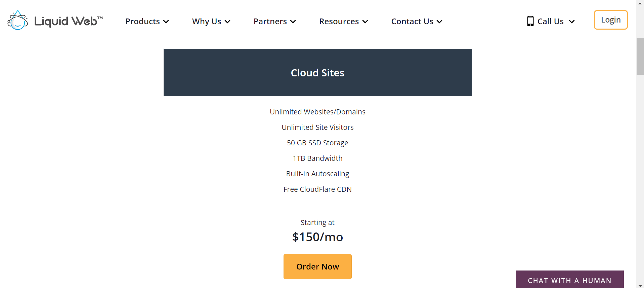Click the Liquid Web logo icon
Screen dimensions: 644x288
coord(17,20)
